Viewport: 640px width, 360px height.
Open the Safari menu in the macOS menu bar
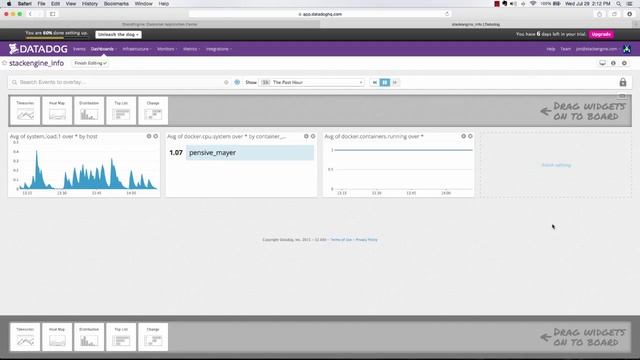[x=24, y=4]
